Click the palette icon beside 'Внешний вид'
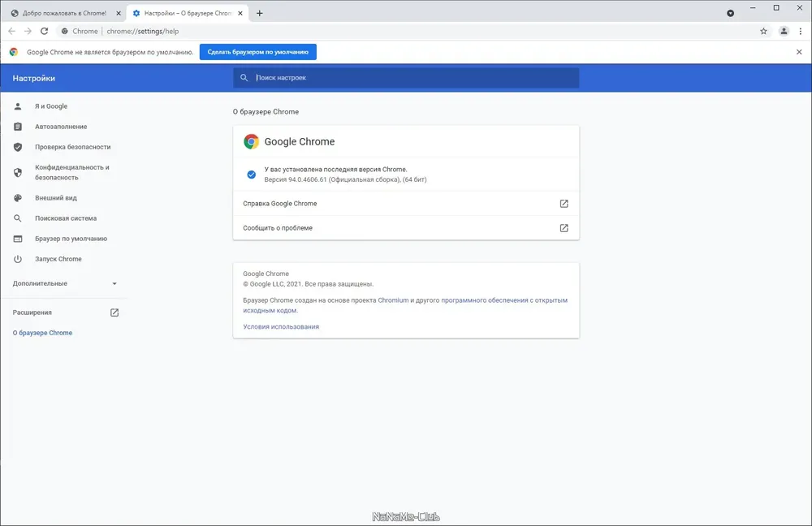This screenshot has width=812, height=526. click(x=18, y=198)
